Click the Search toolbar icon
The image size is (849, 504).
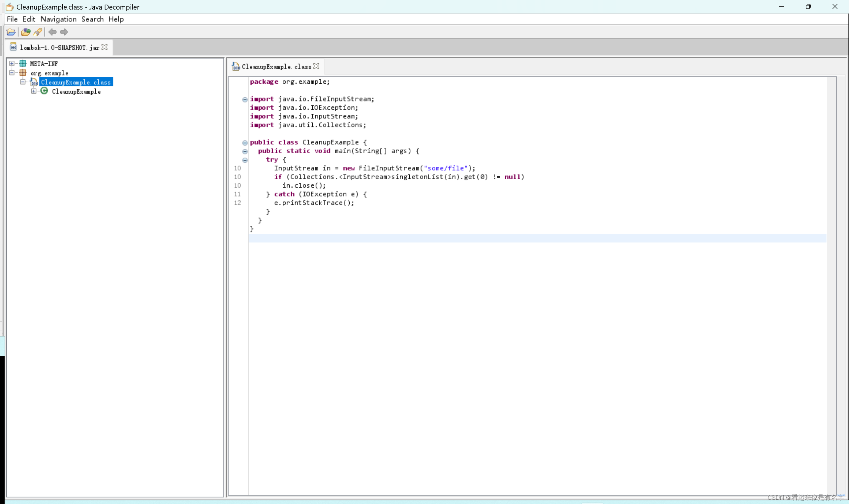pos(38,32)
